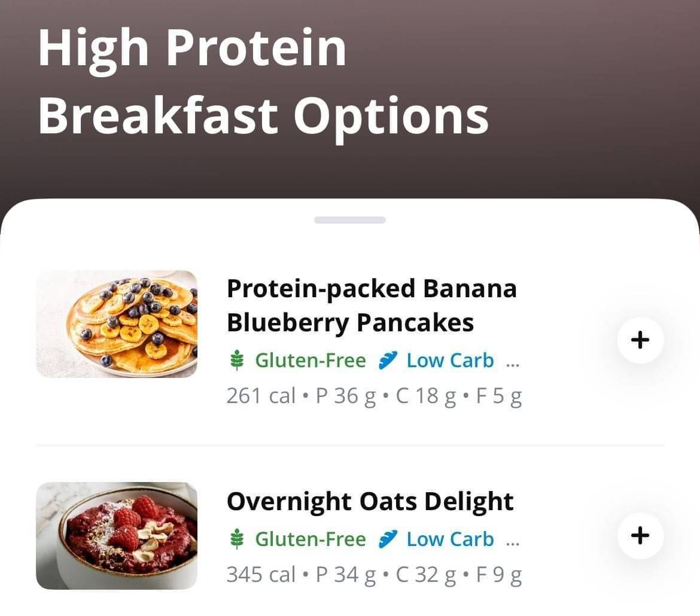
Task: Click the wheat icon on the pancakes recipe
Action: [237, 361]
